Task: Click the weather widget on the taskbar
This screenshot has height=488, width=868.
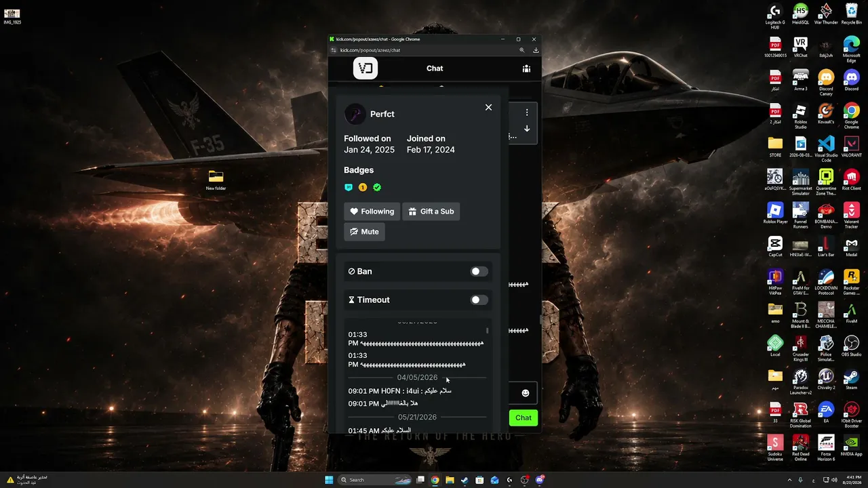Action: pos(27,480)
